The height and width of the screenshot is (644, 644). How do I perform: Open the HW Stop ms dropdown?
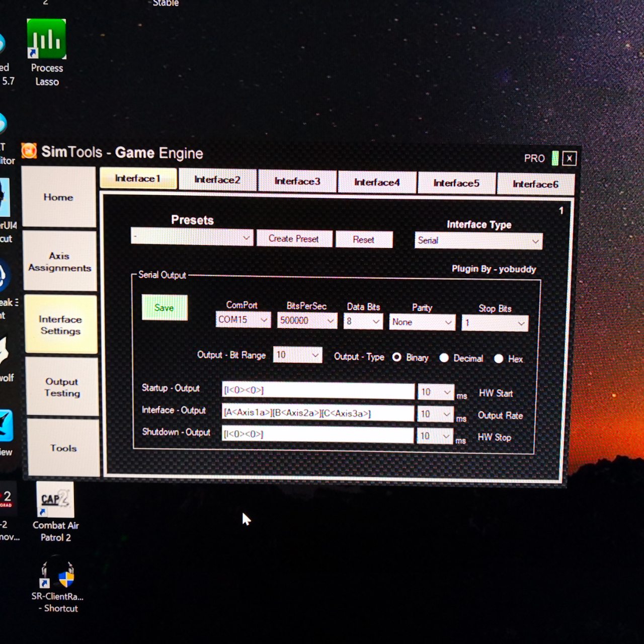click(435, 436)
